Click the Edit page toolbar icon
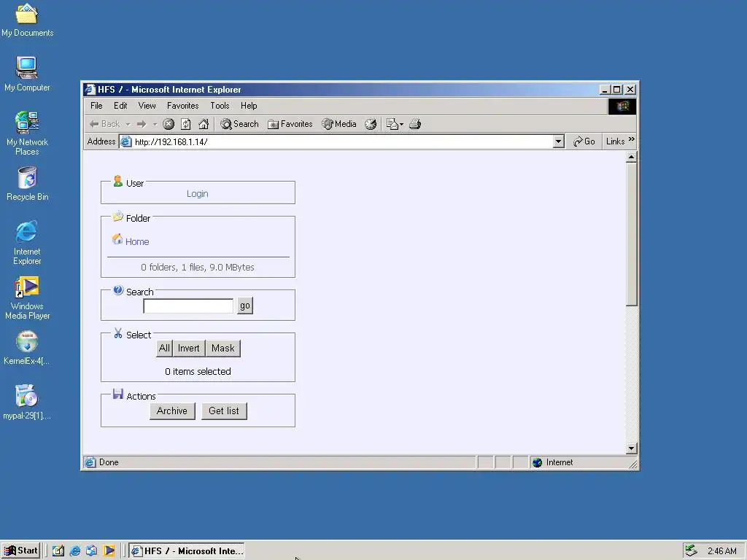 (392, 124)
